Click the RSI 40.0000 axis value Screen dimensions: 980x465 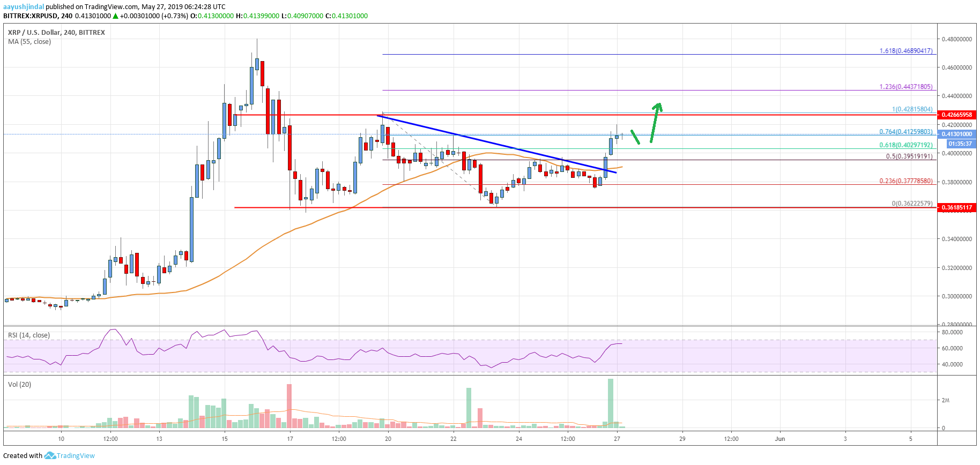pos(952,364)
